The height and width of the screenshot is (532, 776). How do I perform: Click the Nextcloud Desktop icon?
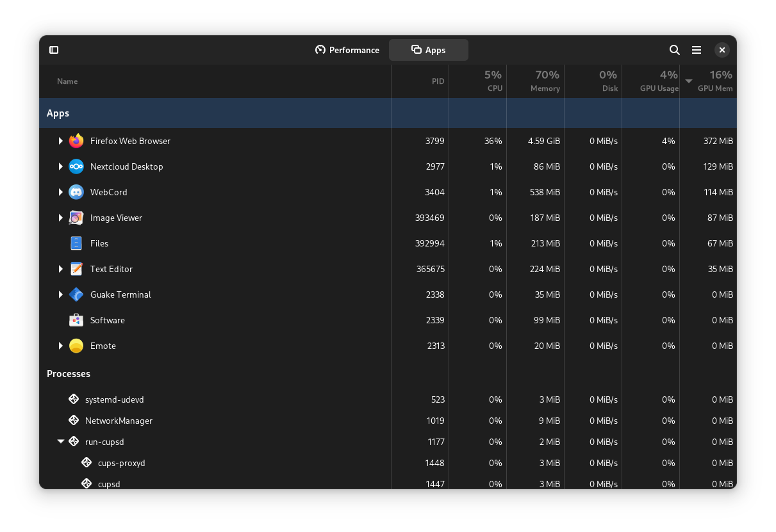click(x=76, y=166)
